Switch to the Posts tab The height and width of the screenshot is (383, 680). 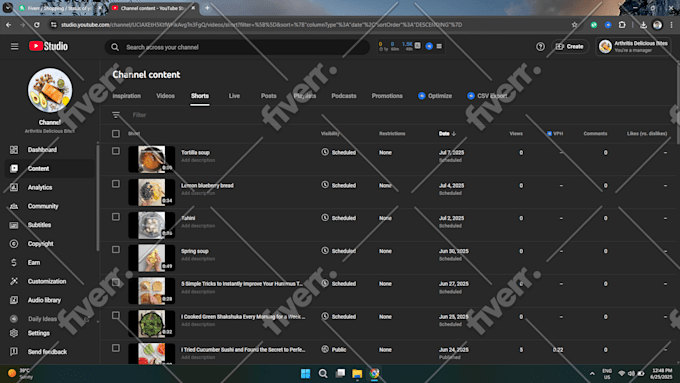coord(268,96)
